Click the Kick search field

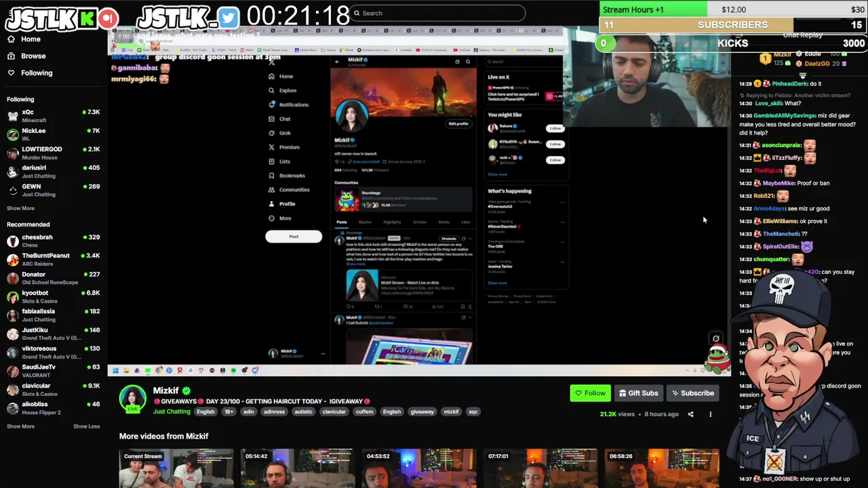point(437,13)
